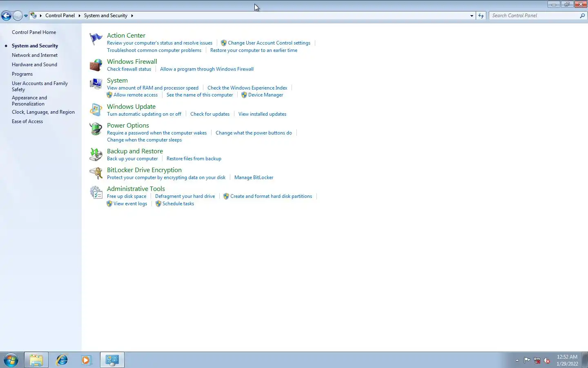The image size is (588, 368).
Task: Open Ease of Access category
Action: 27,121
